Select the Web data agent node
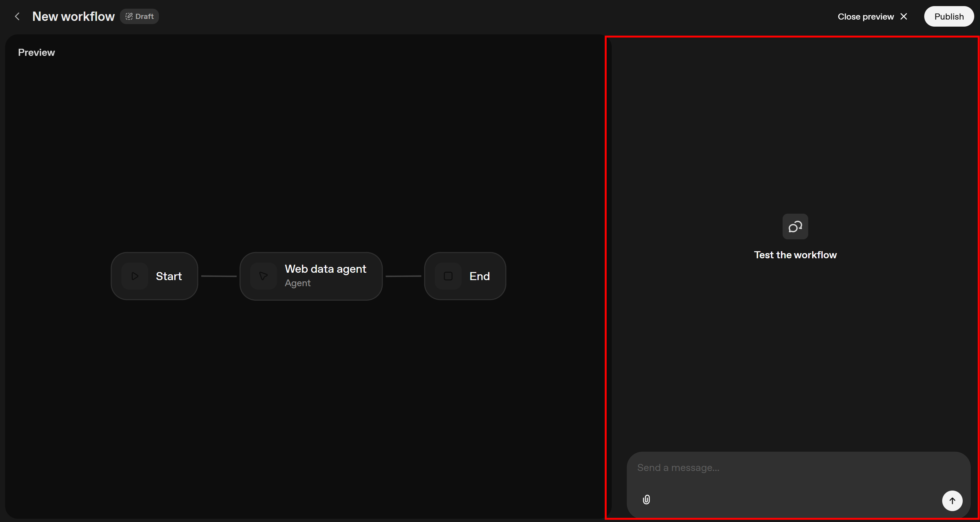This screenshot has height=522, width=980. 311,276
